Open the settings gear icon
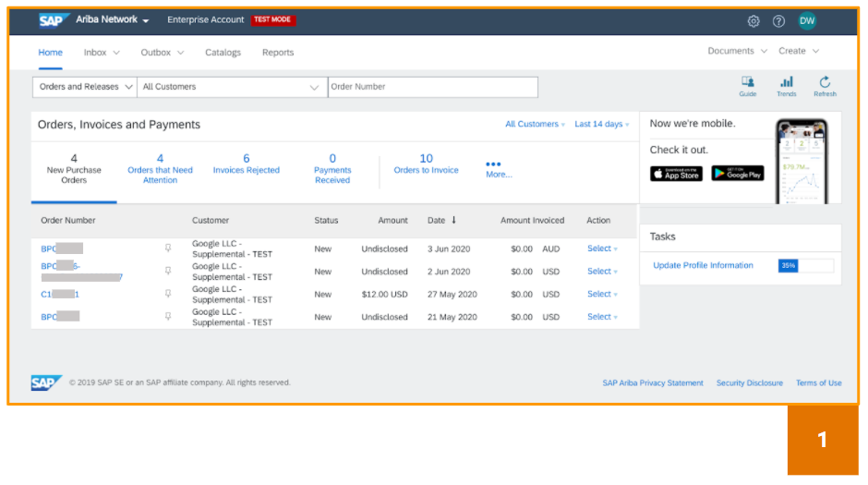The height and width of the screenshot is (485, 868). click(x=753, y=21)
